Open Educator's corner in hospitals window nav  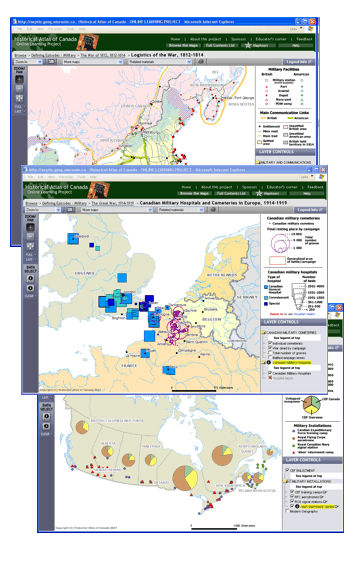[x=282, y=187]
